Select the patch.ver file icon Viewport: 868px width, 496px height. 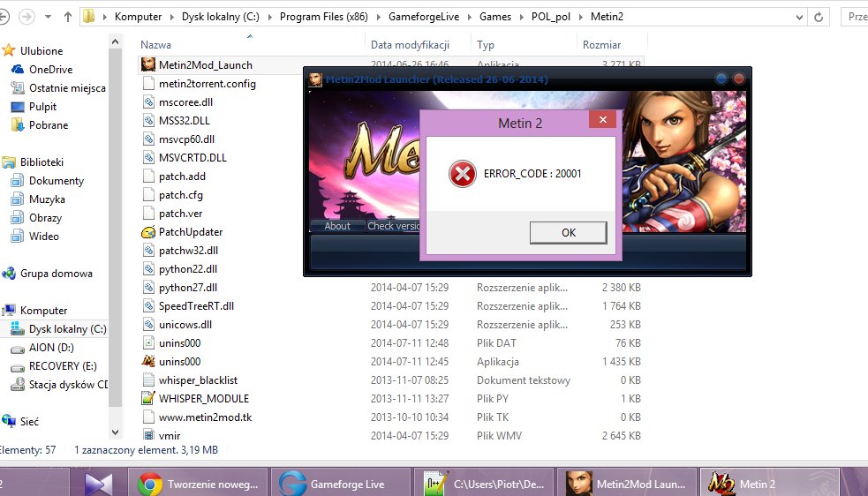coord(147,213)
